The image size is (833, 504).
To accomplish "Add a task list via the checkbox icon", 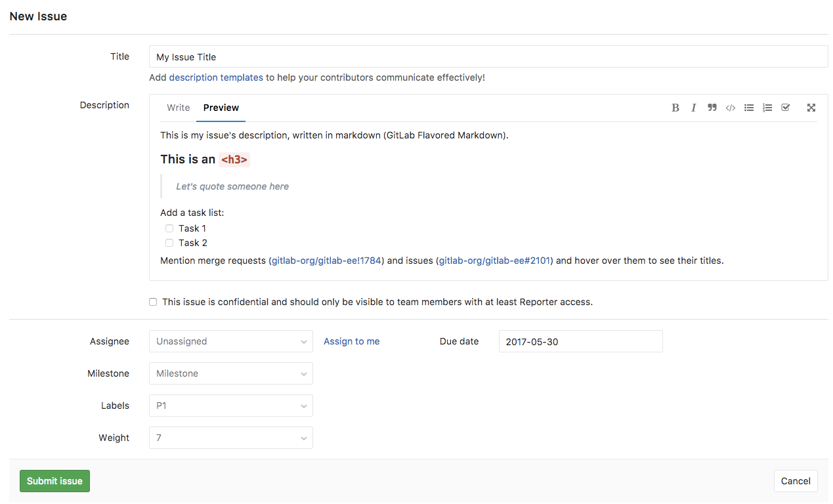I will tap(785, 108).
